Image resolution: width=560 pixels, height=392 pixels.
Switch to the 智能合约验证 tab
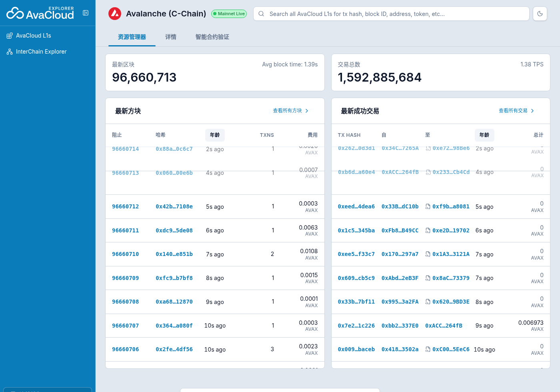(x=212, y=37)
